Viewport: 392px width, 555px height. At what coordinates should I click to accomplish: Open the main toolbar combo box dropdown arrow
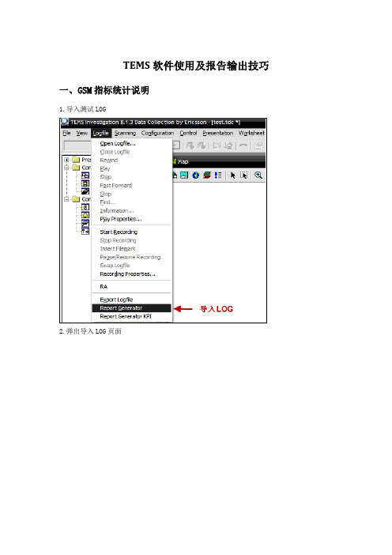176,145
